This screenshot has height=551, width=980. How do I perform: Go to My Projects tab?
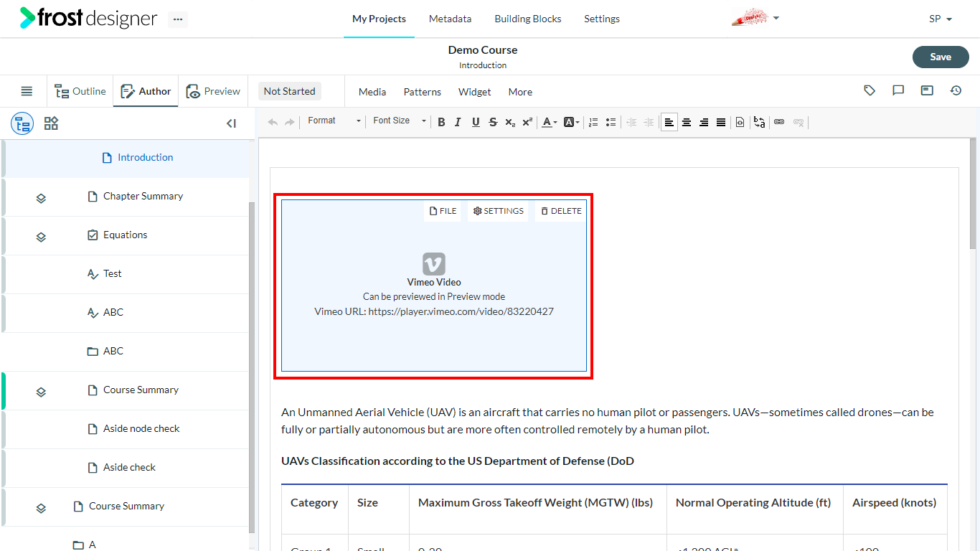click(379, 19)
